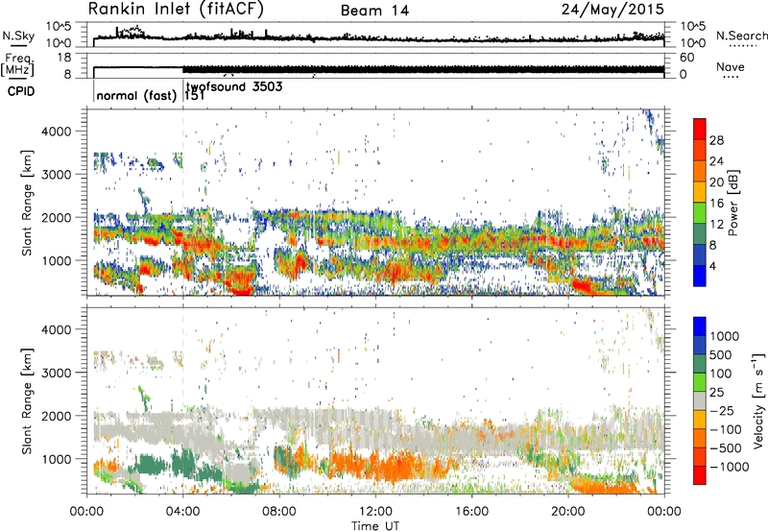The image size is (768, 532).
Task: Click the 'Rankin Inlet (fitACF)' title text
Action: pos(176,9)
